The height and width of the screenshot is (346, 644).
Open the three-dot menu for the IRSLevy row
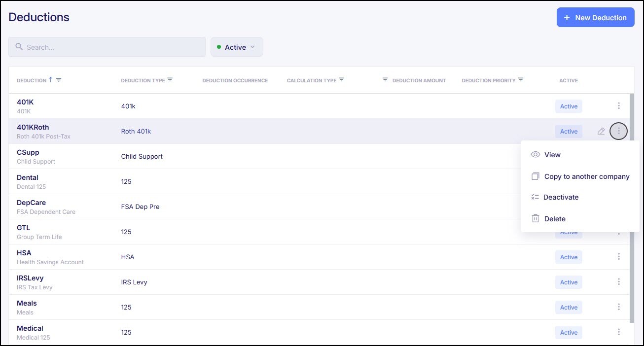click(x=618, y=281)
